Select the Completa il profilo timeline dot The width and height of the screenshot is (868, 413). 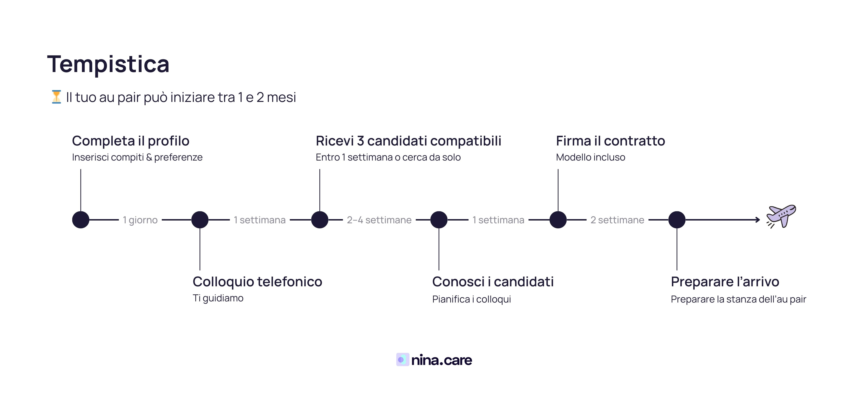tap(81, 220)
